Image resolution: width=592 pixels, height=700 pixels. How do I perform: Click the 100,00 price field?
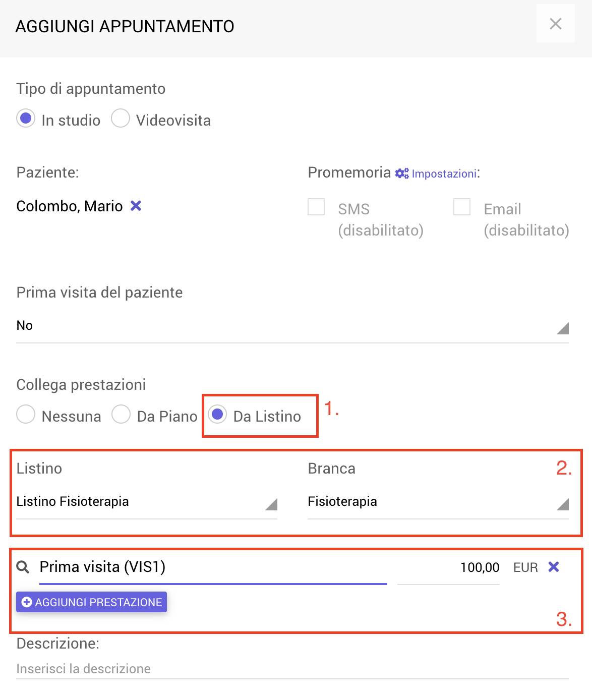point(448,568)
